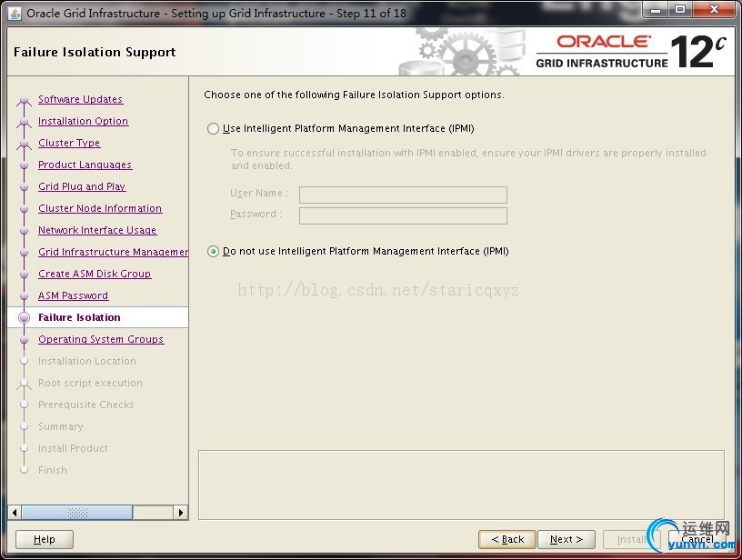
Task: Open Grid Plug and Play step
Action: 82,186
